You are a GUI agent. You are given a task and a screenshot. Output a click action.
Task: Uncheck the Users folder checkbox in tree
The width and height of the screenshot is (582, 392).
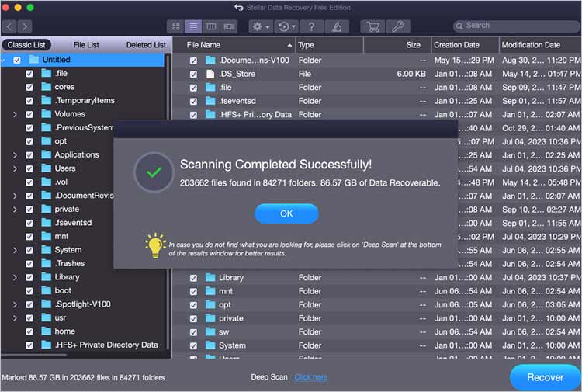coord(29,168)
